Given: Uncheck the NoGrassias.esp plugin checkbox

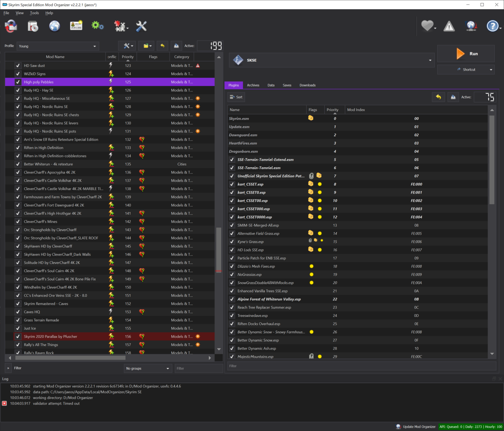Looking at the screenshot, I should coord(232,275).
